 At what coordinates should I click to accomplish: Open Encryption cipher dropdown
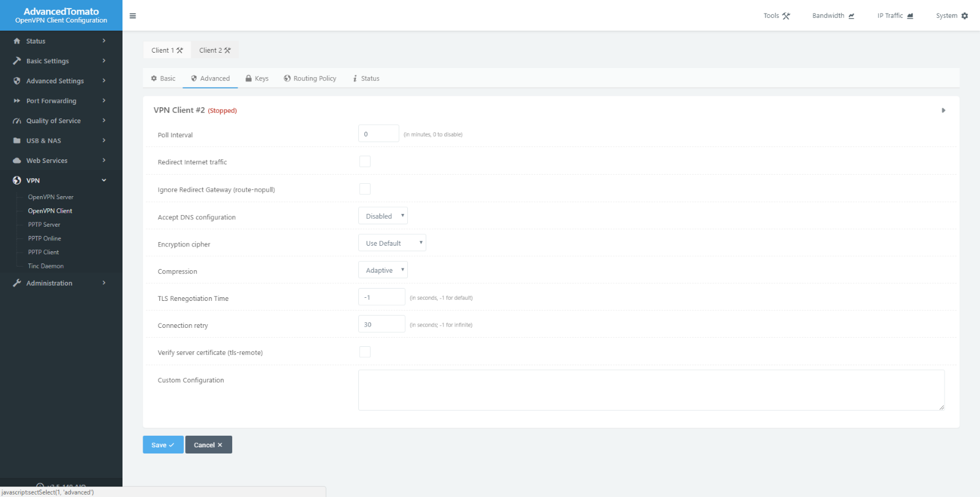click(392, 243)
